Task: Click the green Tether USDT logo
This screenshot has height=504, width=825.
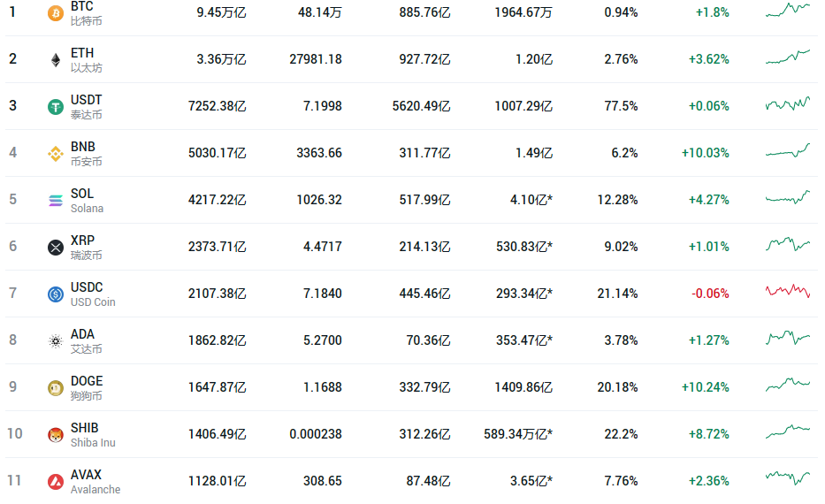Action: (55, 107)
